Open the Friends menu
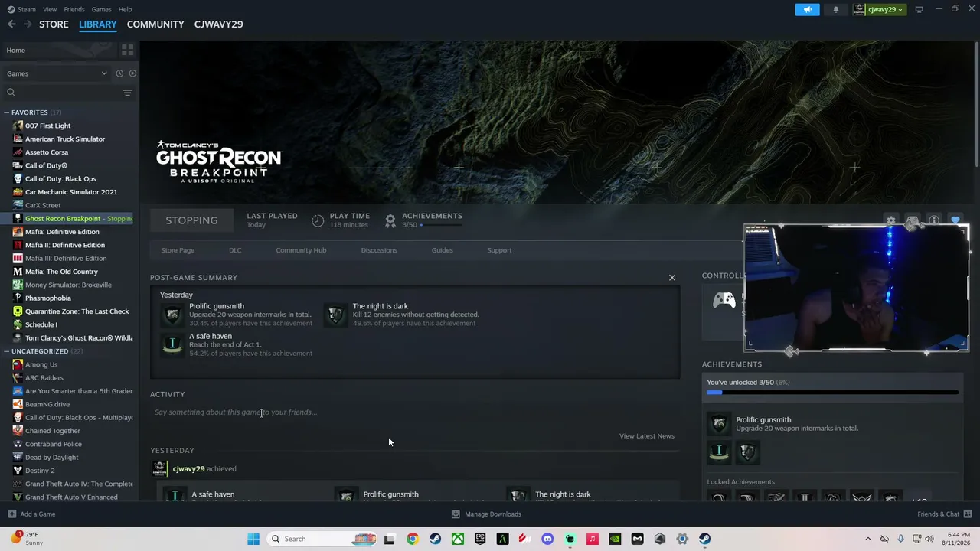Image resolution: width=980 pixels, height=551 pixels. [x=74, y=9]
